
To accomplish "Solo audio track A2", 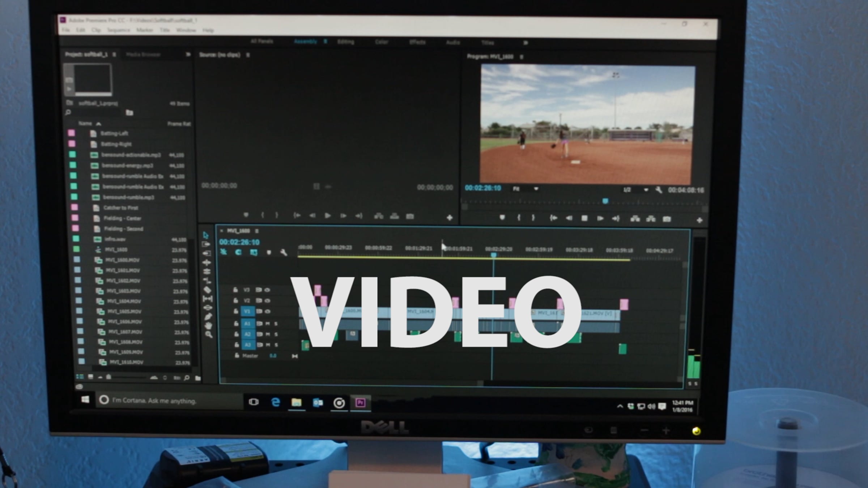I will [276, 334].
